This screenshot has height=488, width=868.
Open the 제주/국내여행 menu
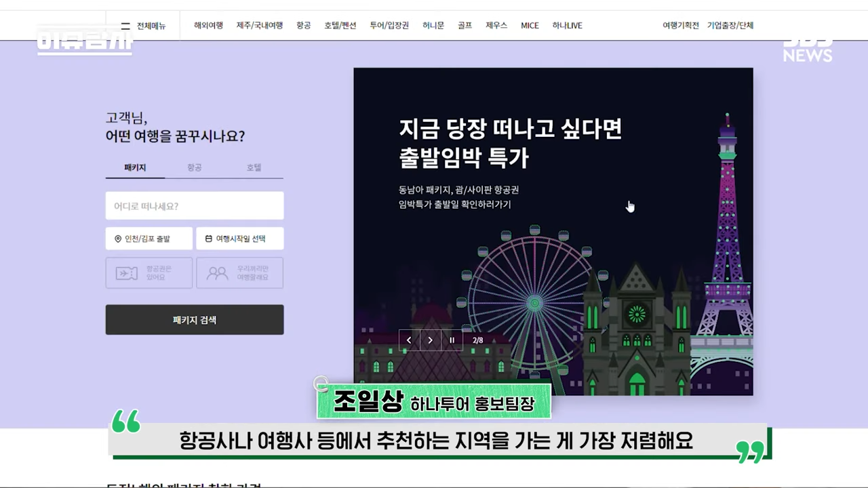tap(260, 26)
